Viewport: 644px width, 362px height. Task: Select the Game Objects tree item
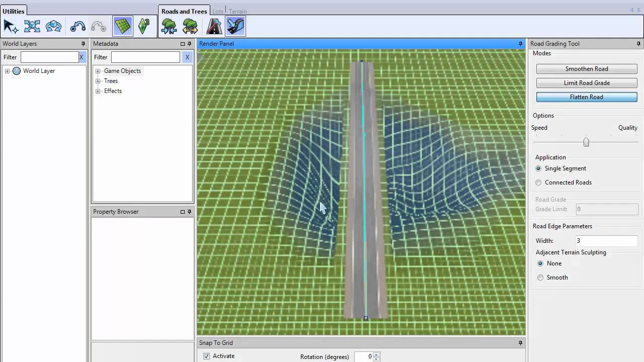[122, 71]
